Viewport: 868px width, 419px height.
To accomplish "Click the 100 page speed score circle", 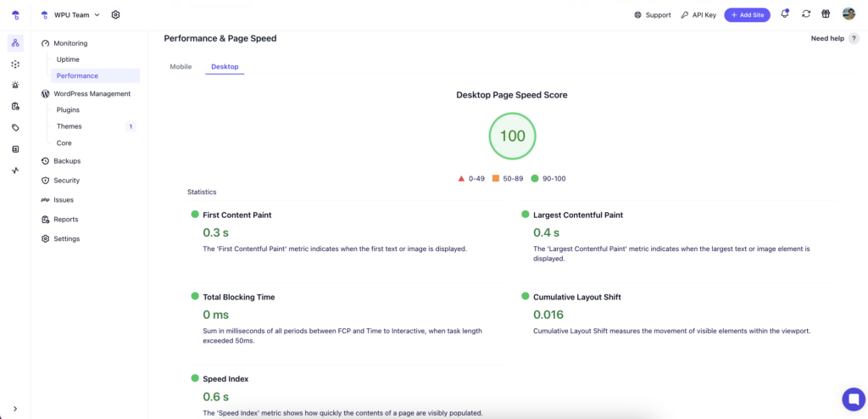I will point(512,136).
